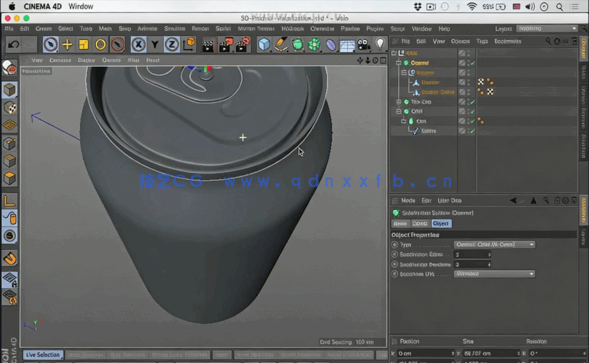The height and width of the screenshot is (363, 589).
Task: Collapse the top object in the hierarchy
Action: pos(394,53)
